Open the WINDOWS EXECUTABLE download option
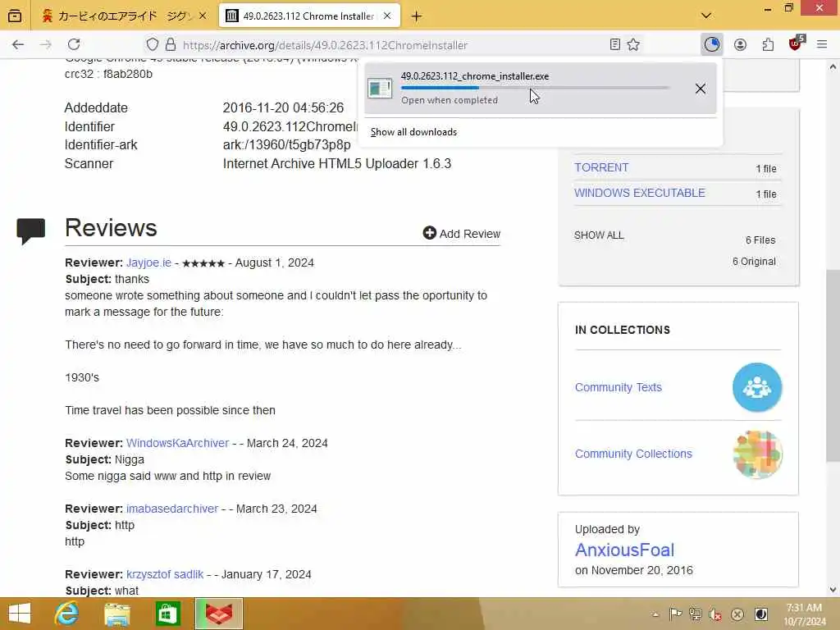The height and width of the screenshot is (630, 840). [x=640, y=193]
